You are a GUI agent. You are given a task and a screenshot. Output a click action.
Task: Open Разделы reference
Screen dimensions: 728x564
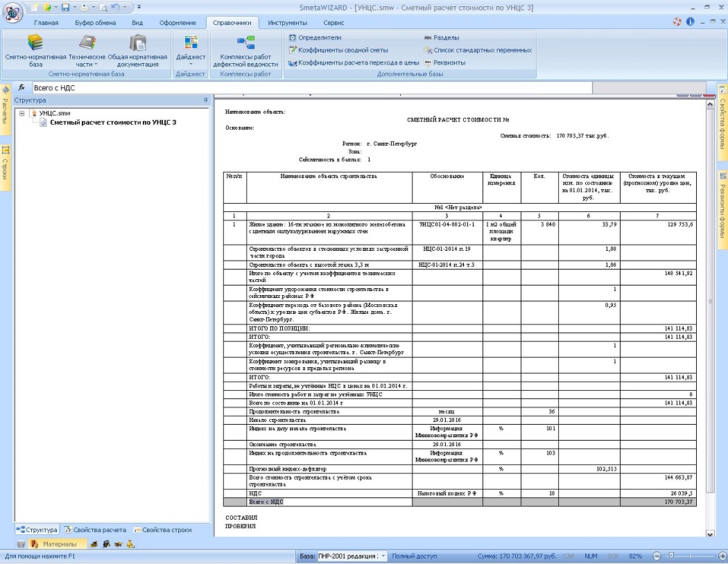pyautogui.click(x=442, y=37)
